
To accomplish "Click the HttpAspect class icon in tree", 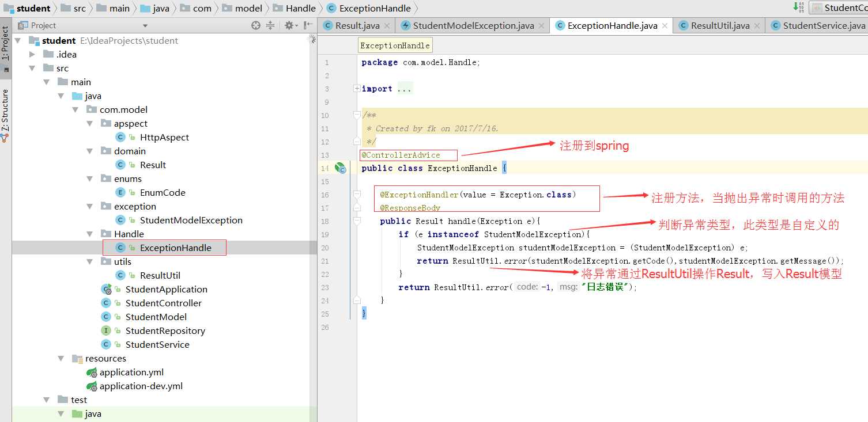I will [120, 137].
